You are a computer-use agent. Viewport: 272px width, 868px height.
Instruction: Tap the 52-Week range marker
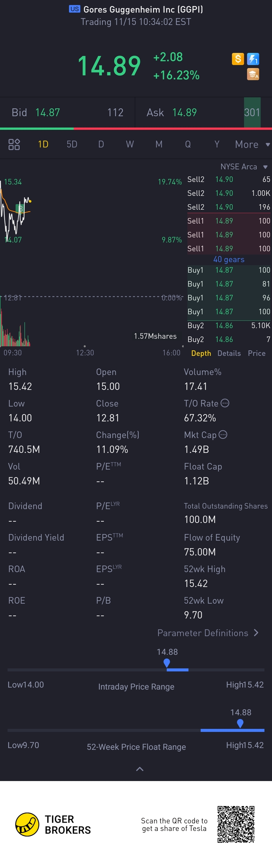click(240, 723)
